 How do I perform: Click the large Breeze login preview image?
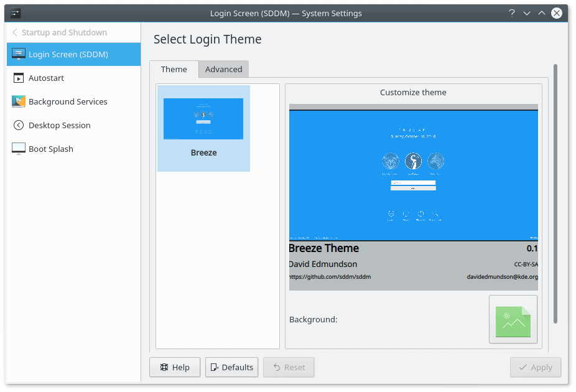414,175
